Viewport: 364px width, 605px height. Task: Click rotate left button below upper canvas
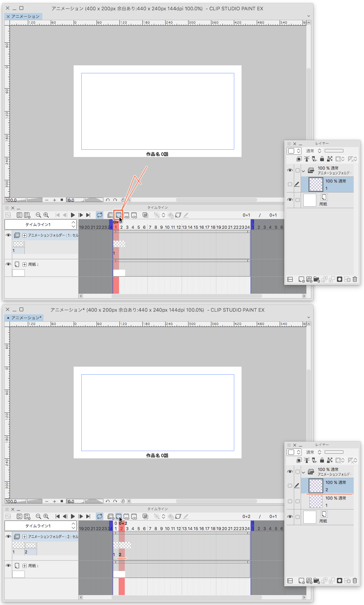[108, 200]
